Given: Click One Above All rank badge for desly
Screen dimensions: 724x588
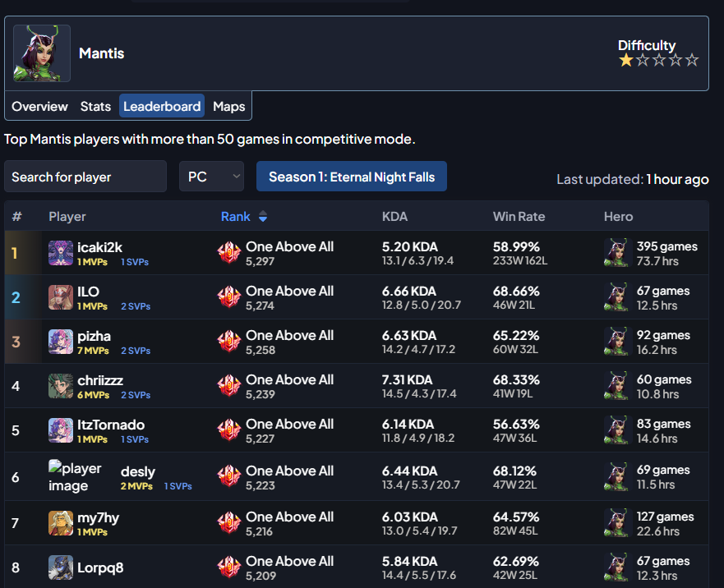Looking at the screenshot, I should (229, 476).
